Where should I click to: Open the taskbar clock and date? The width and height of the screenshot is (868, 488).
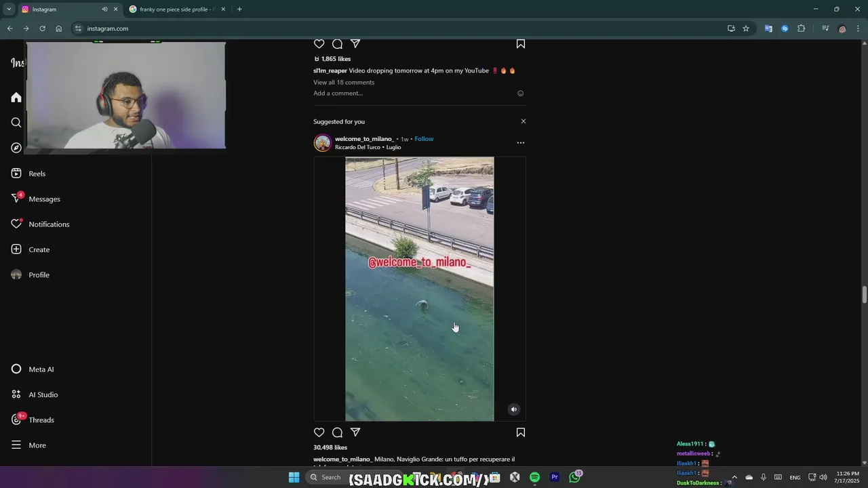[848, 477]
